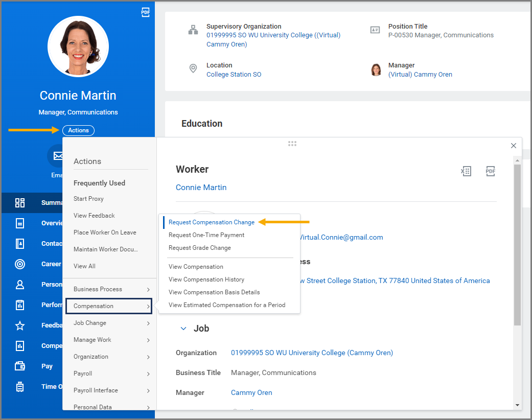The width and height of the screenshot is (532, 420).
Task: Expand the Job Change submenu arrow
Action: [x=148, y=323]
